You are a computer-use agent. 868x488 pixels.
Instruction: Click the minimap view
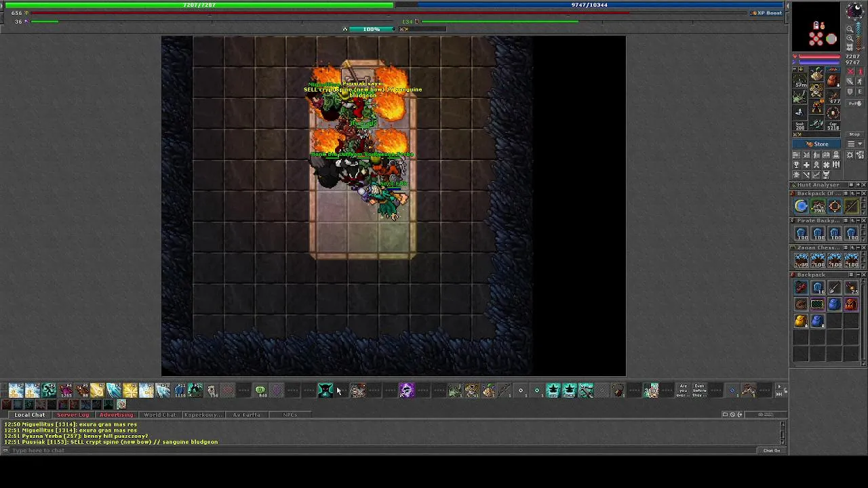[x=817, y=27]
